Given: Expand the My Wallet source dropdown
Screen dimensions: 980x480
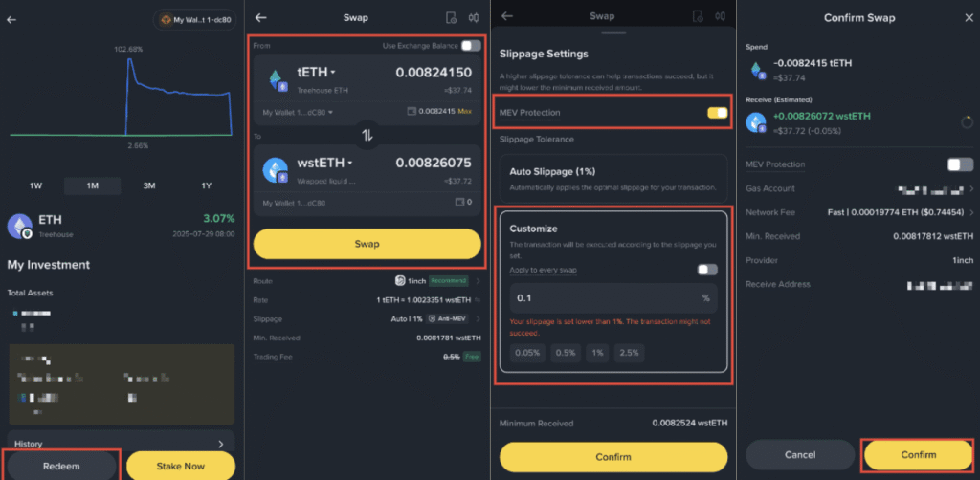Looking at the screenshot, I should [299, 113].
